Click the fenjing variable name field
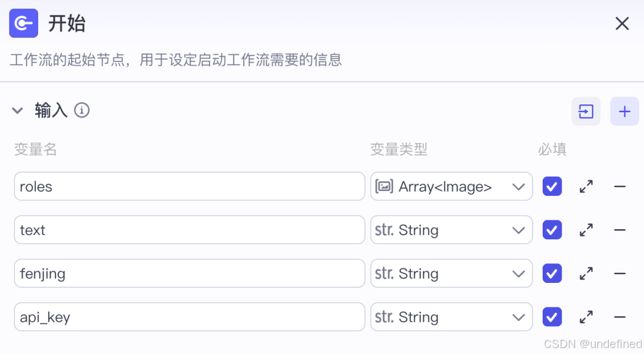The width and height of the screenshot is (644, 354). tap(190, 274)
